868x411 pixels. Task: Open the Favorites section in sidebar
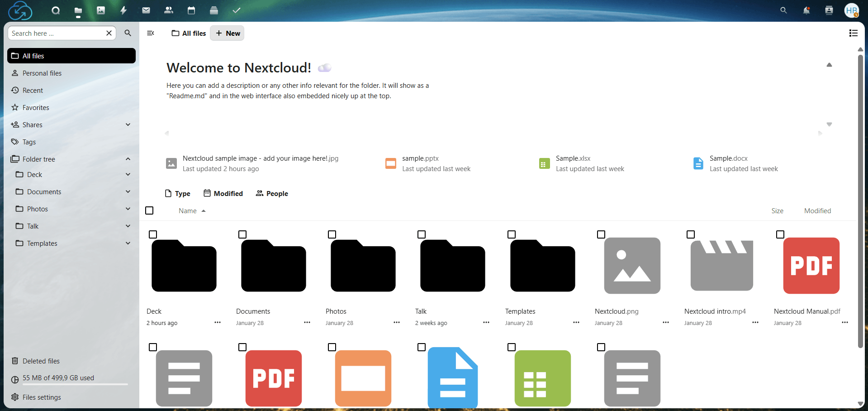tap(35, 107)
